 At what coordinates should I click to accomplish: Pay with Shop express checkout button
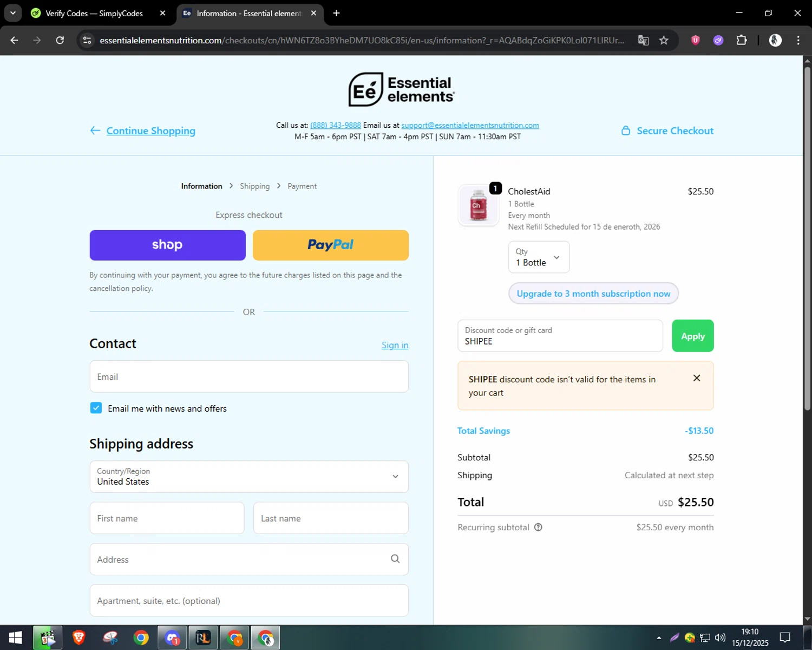[167, 245]
